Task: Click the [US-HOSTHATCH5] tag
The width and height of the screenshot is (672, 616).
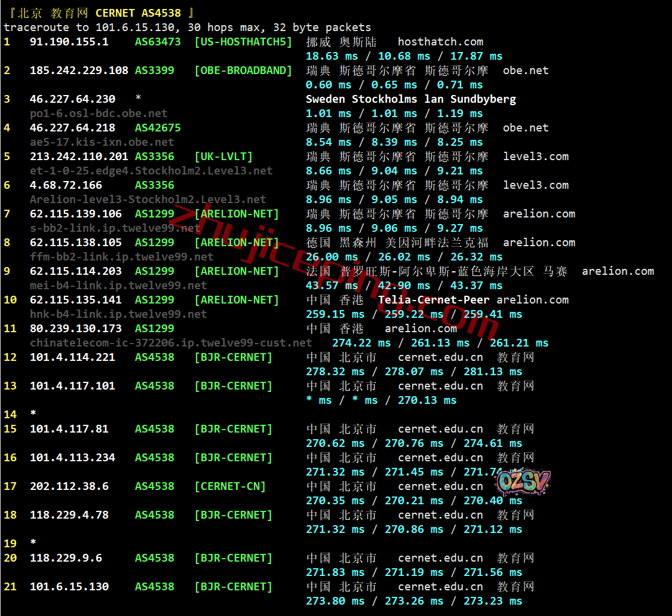Action: coord(243,42)
